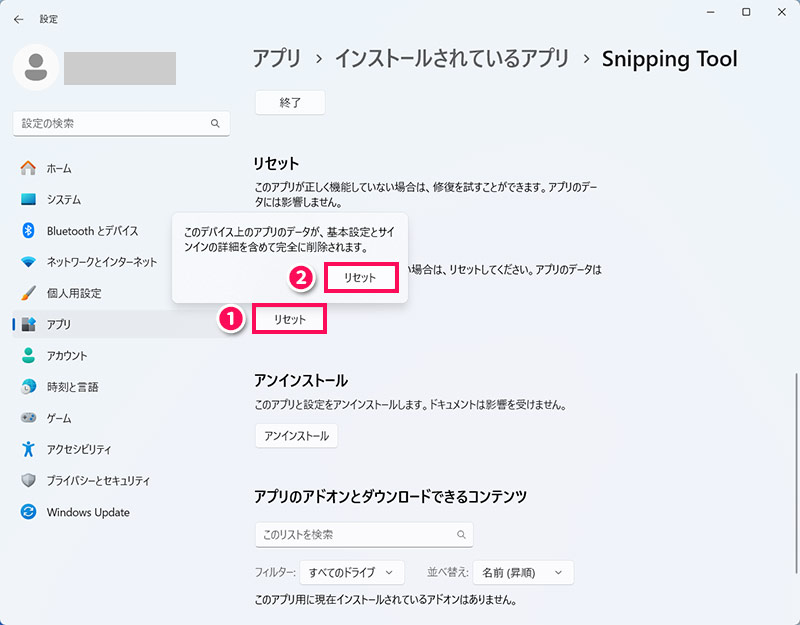Focus the 設定の検索 field
This screenshot has width=800, height=625.
pos(121,123)
